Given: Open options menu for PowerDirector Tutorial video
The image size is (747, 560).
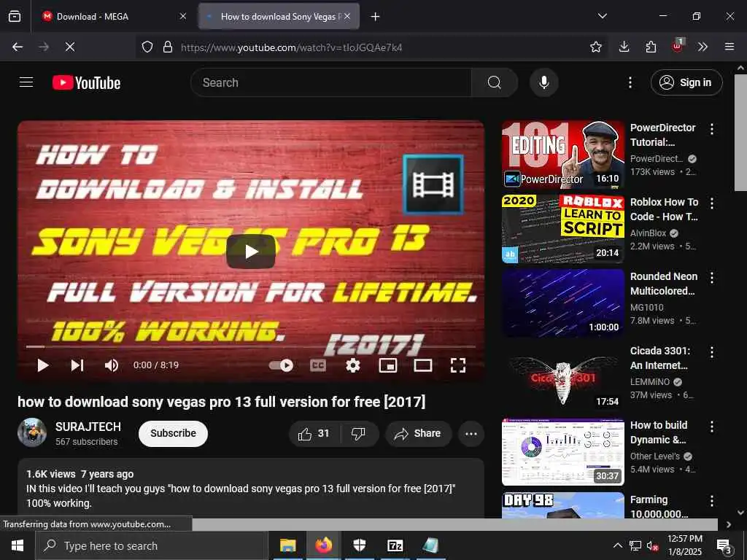Looking at the screenshot, I should click(x=712, y=128).
